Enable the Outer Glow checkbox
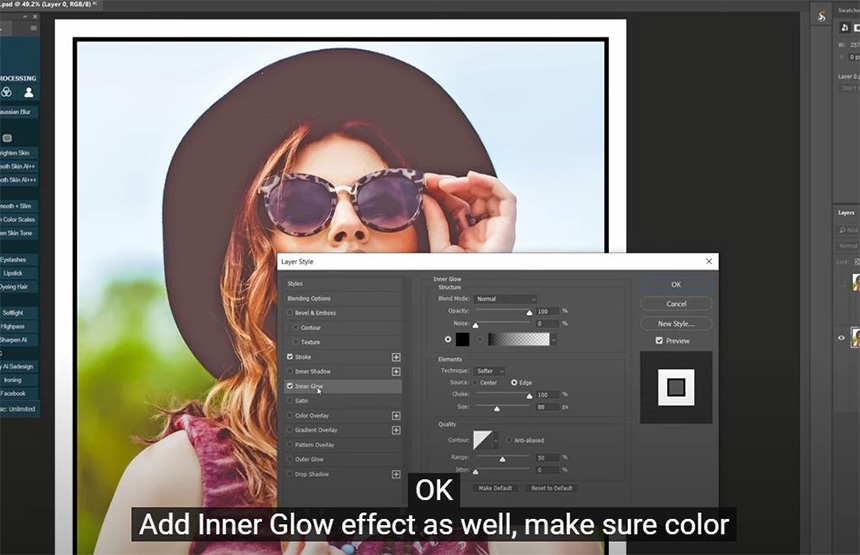This screenshot has width=860, height=555. point(290,459)
